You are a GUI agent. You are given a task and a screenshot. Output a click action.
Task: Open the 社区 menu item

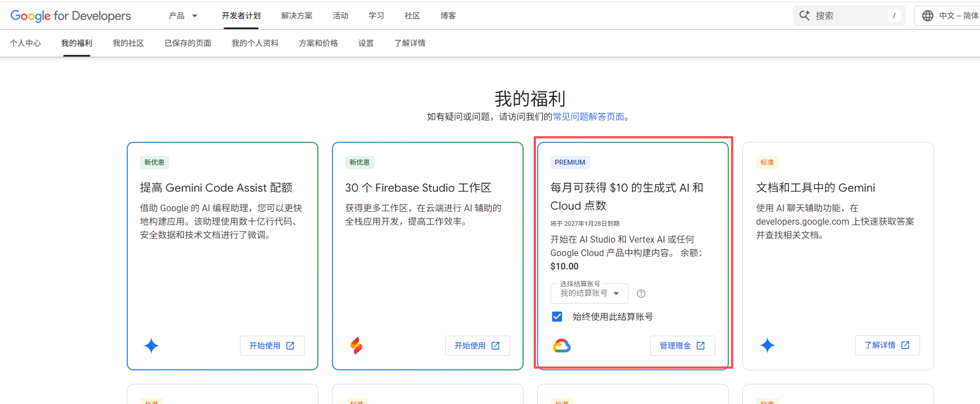412,16
